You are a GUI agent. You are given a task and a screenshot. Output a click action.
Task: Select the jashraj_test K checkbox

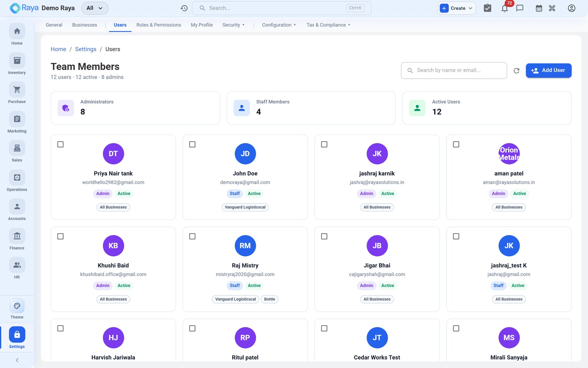click(x=456, y=237)
